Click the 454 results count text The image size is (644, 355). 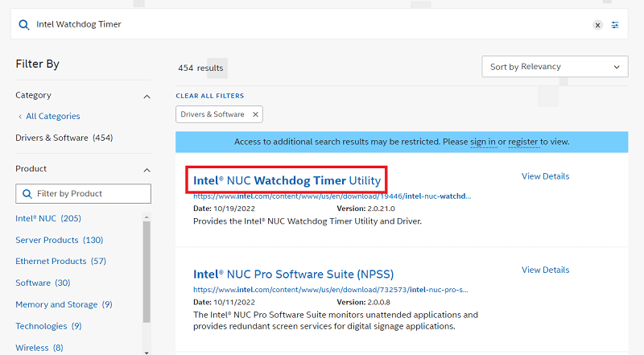(200, 68)
